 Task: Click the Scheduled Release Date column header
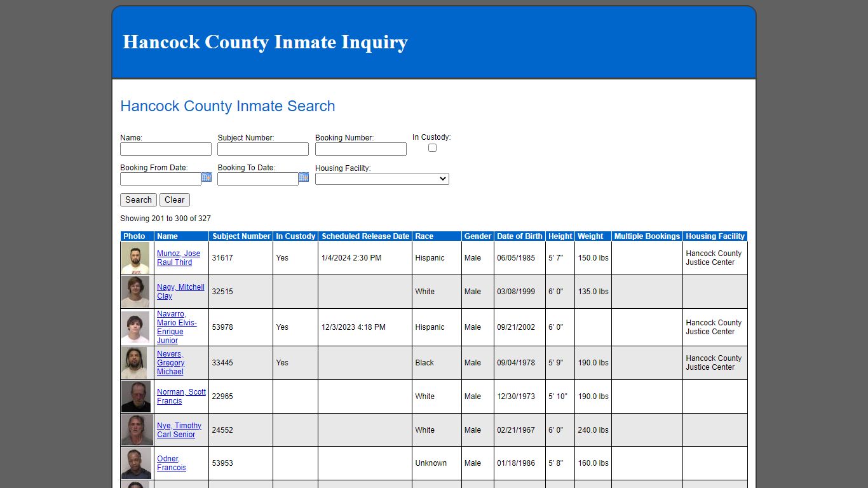365,236
